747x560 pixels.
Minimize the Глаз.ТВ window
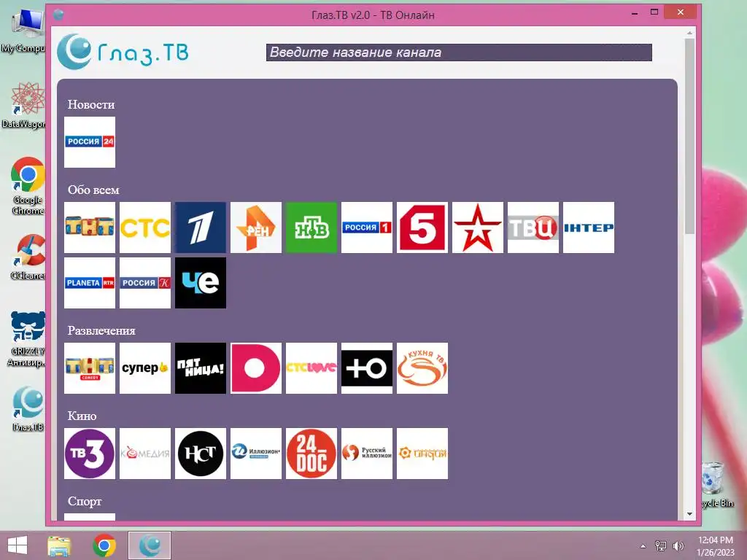point(635,13)
